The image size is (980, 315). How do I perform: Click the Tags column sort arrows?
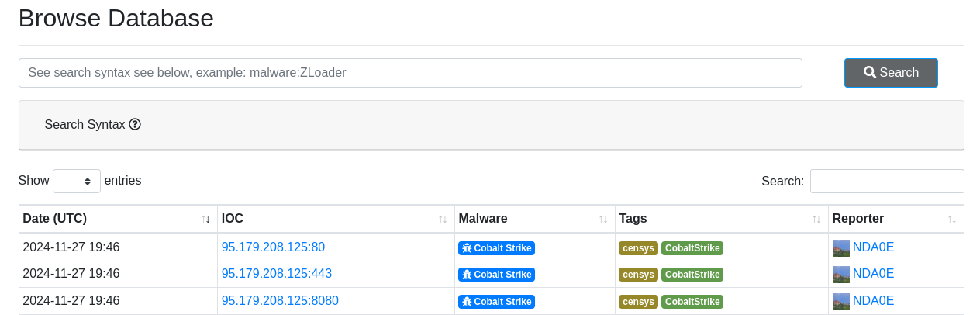pyautogui.click(x=816, y=220)
